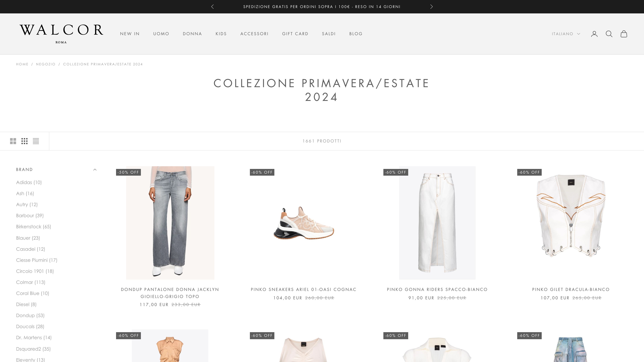Viewport: 644px width, 362px height.
Task: Click PINKO SNEAKERS ARIEL product link
Action: (303, 289)
